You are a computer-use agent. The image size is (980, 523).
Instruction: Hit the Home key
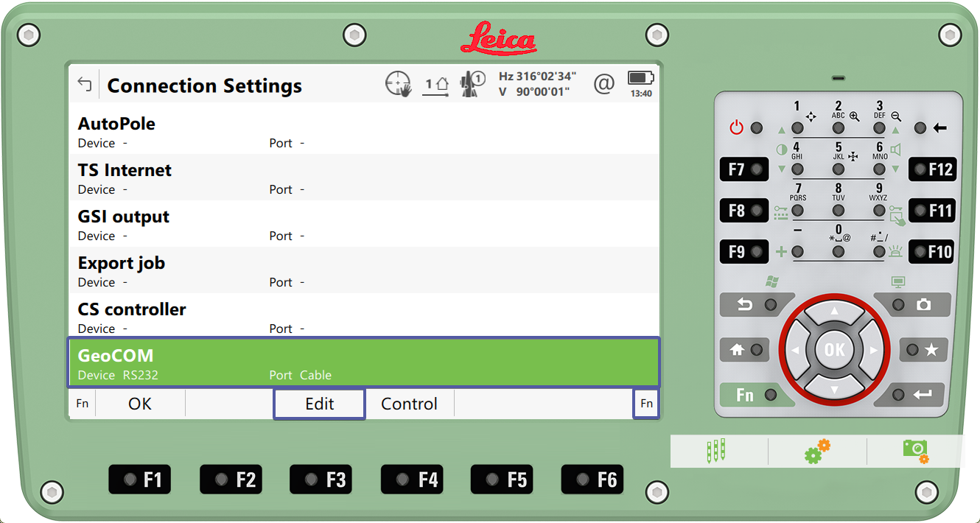click(x=746, y=350)
